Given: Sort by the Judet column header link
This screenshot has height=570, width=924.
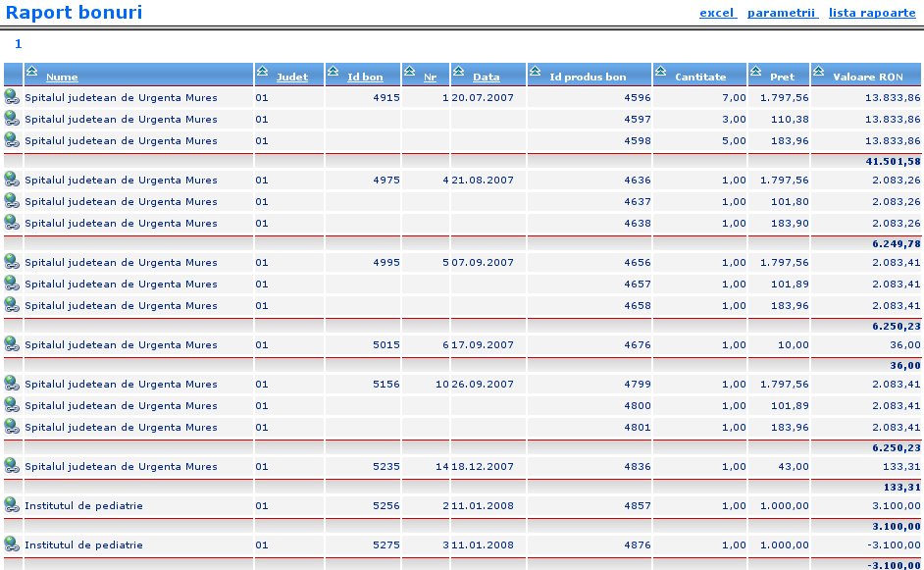Looking at the screenshot, I should point(292,78).
